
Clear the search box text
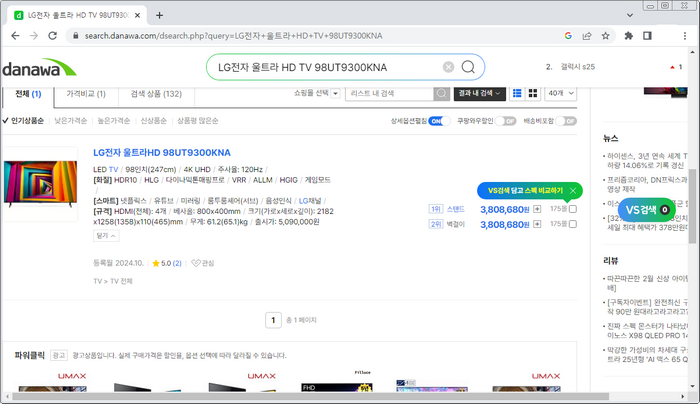[448, 67]
